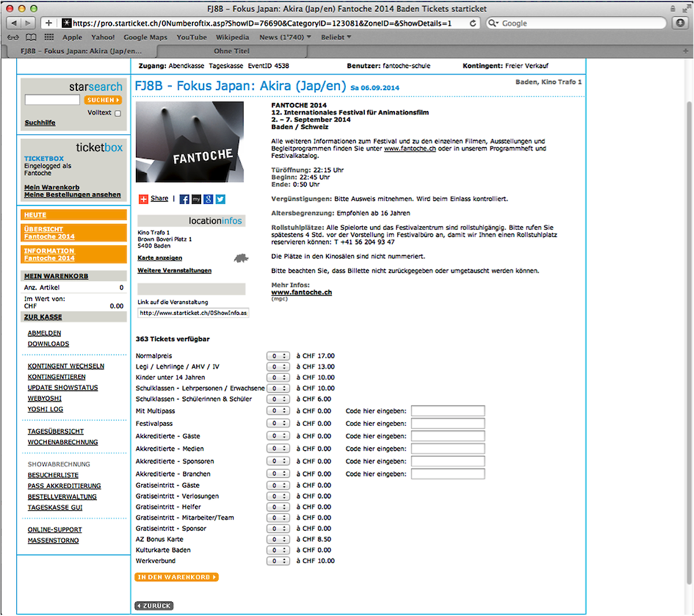Click the Mit Multipass code input field
Screen dimensions: 694x616
pyautogui.click(x=448, y=411)
